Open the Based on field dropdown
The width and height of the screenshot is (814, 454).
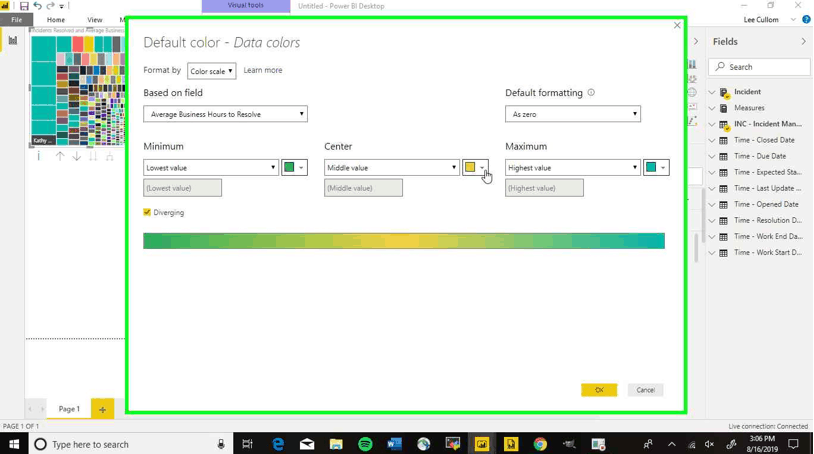[225, 114]
